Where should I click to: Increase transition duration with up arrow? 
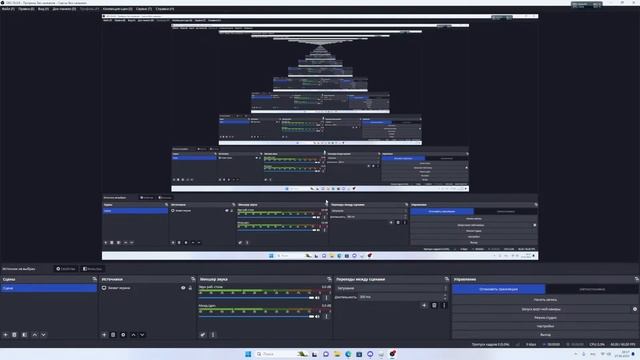pyautogui.click(x=445, y=295)
